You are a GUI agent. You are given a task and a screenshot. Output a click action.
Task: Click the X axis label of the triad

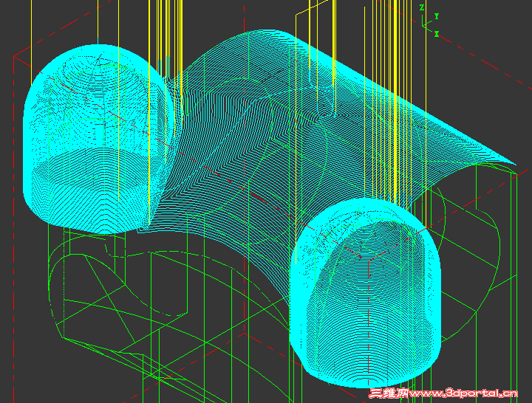(437, 34)
